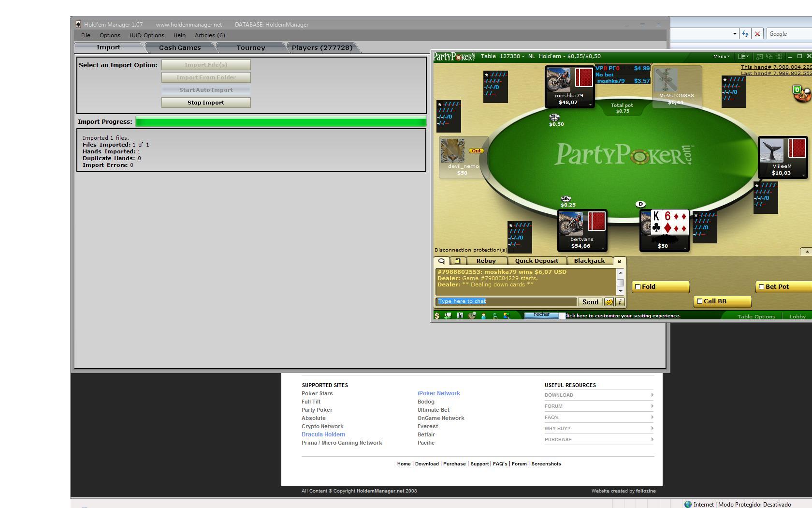Image resolution: width=812 pixels, height=508 pixels.
Task: Switch to the Players (277728) tab
Action: pyautogui.click(x=322, y=47)
